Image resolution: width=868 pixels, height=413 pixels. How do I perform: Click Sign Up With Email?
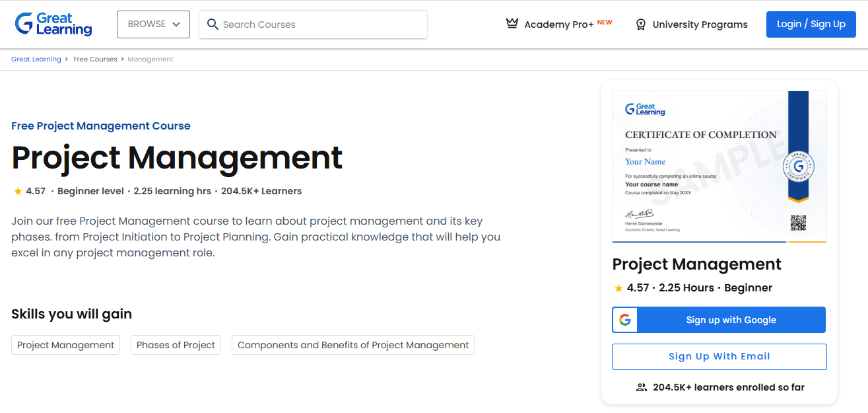pos(719,356)
